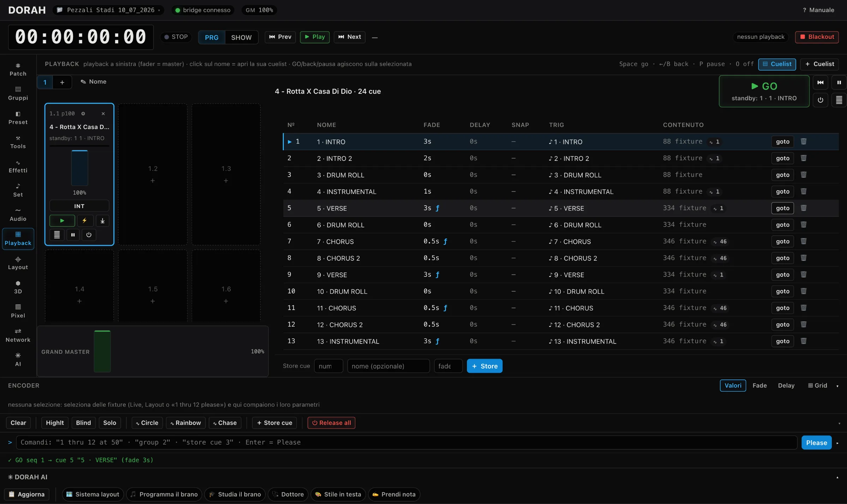Screen dimensions: 847x504
Task: Add a new playback page with plus tab
Action: [x=62, y=82]
